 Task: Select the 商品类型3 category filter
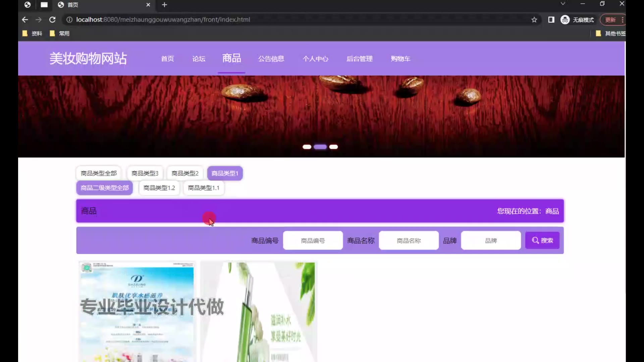145,173
